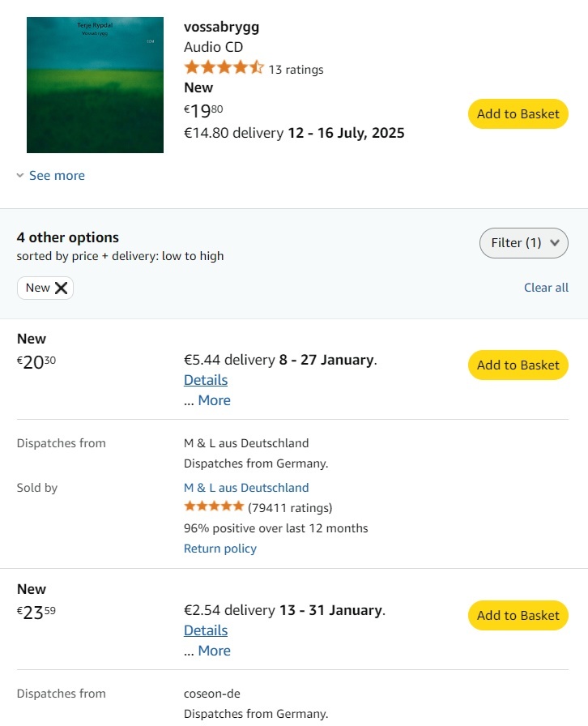View the seller's Return policy
The image size is (588, 726).
coord(220,549)
